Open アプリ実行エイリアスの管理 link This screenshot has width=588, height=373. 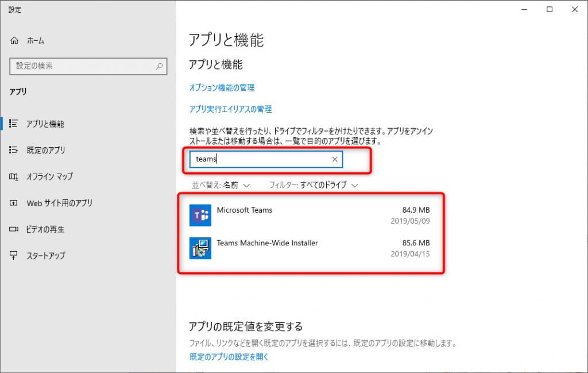coord(231,109)
